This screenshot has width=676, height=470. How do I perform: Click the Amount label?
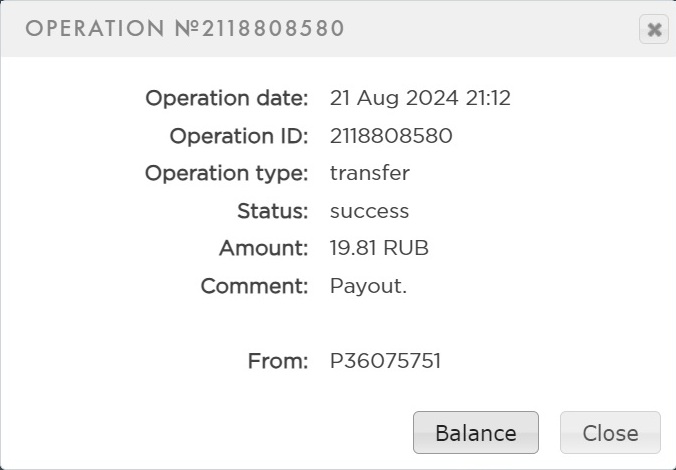263,248
